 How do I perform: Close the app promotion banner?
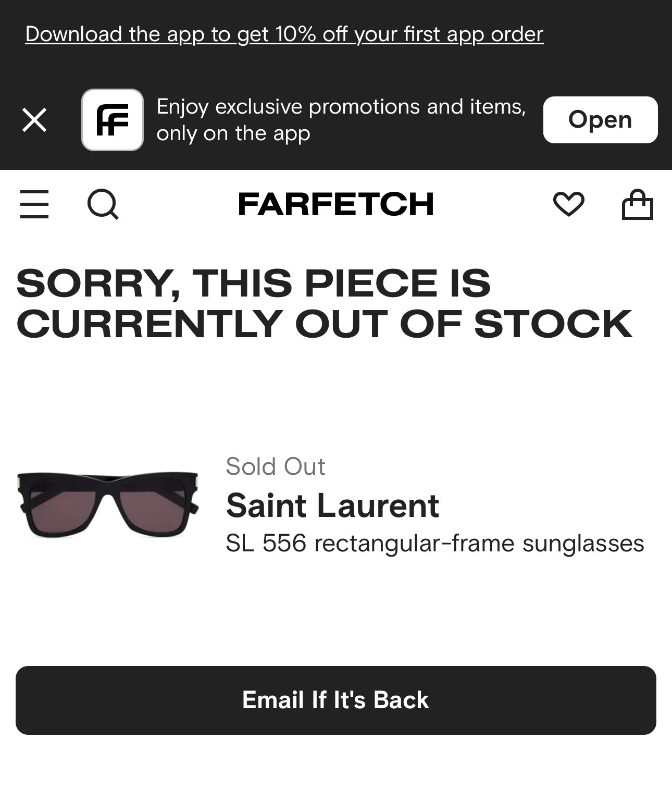point(34,120)
